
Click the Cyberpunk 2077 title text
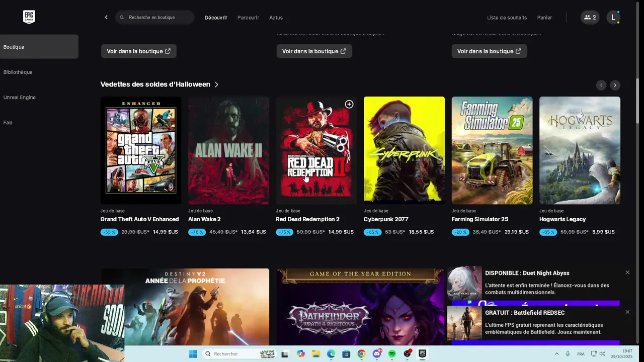pyautogui.click(x=386, y=219)
